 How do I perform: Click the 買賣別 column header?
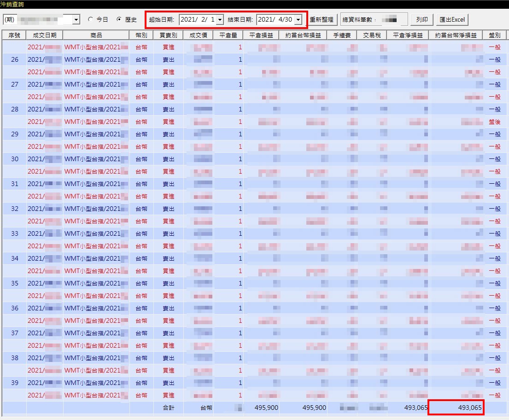(168, 35)
